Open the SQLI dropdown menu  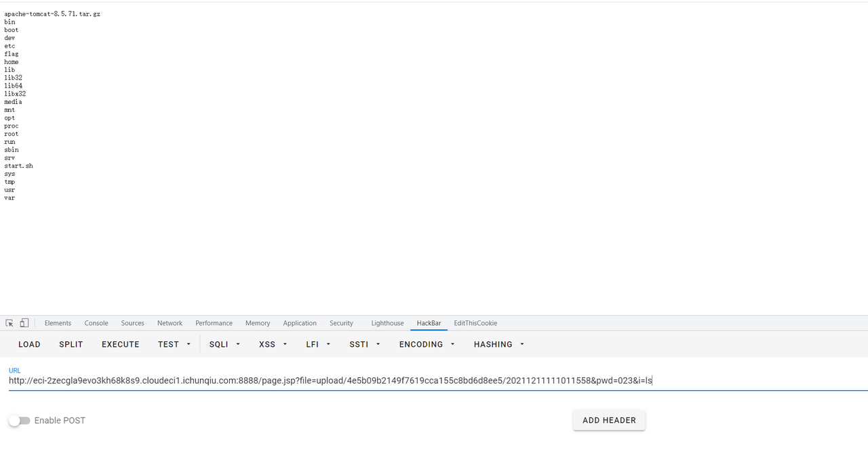coord(224,344)
